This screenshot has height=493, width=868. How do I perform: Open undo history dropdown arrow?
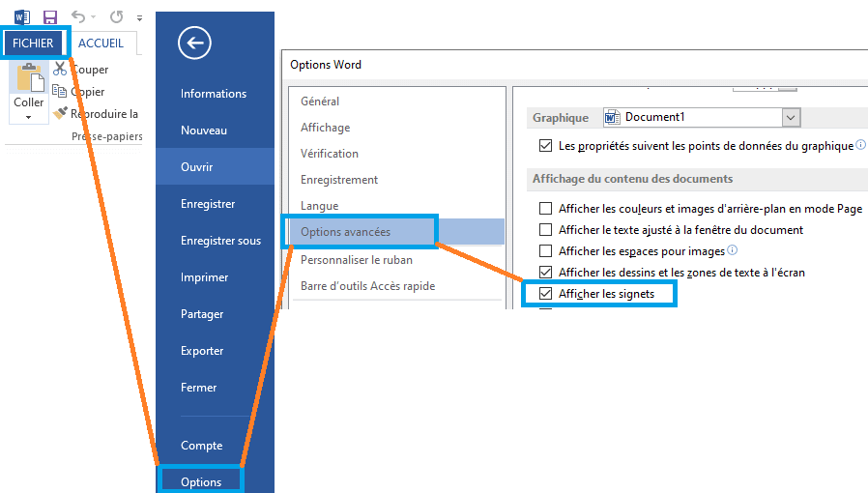pyautogui.click(x=93, y=17)
